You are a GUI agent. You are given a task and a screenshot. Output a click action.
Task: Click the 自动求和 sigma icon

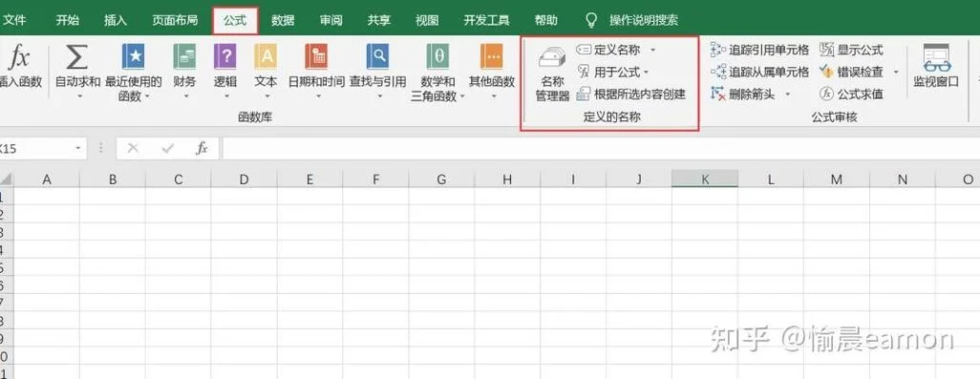tap(76, 57)
